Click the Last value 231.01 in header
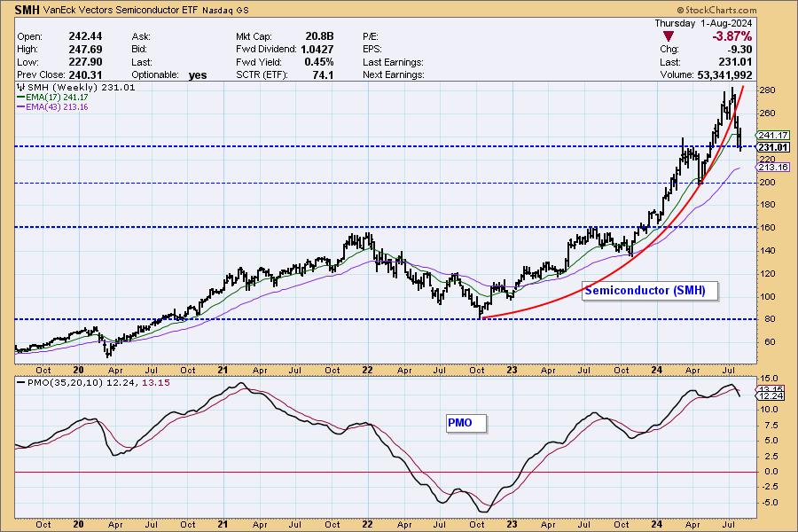This screenshot has width=798, height=532. (735, 62)
